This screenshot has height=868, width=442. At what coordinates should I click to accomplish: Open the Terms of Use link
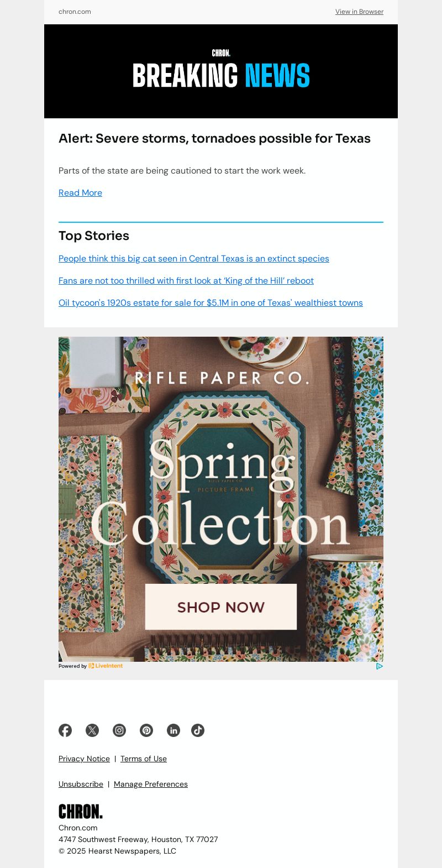(x=144, y=759)
